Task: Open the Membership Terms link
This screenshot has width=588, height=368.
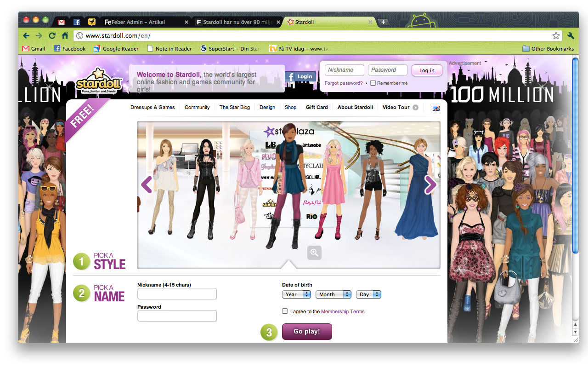Action: (343, 311)
